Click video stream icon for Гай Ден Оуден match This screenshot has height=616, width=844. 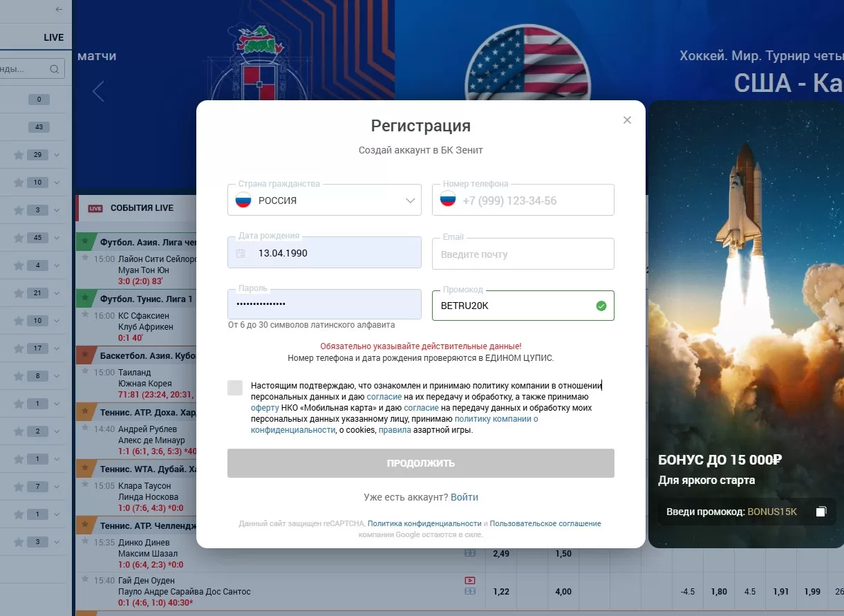[470, 581]
